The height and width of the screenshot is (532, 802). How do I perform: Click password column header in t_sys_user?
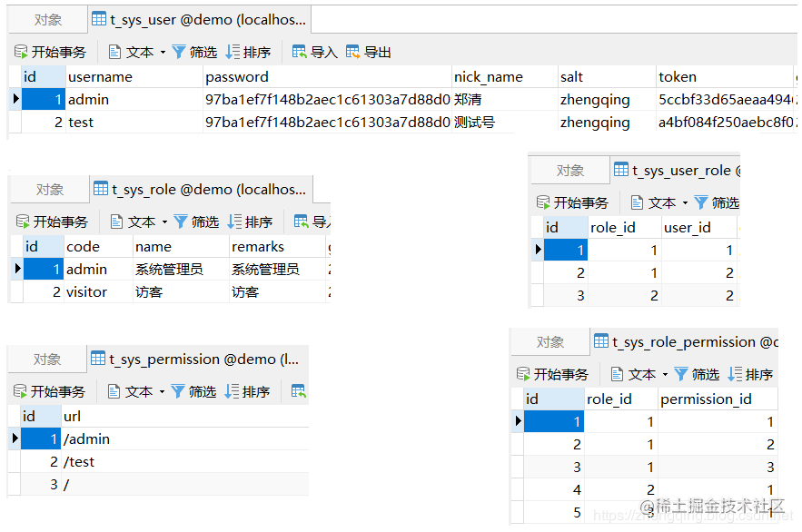coord(327,76)
